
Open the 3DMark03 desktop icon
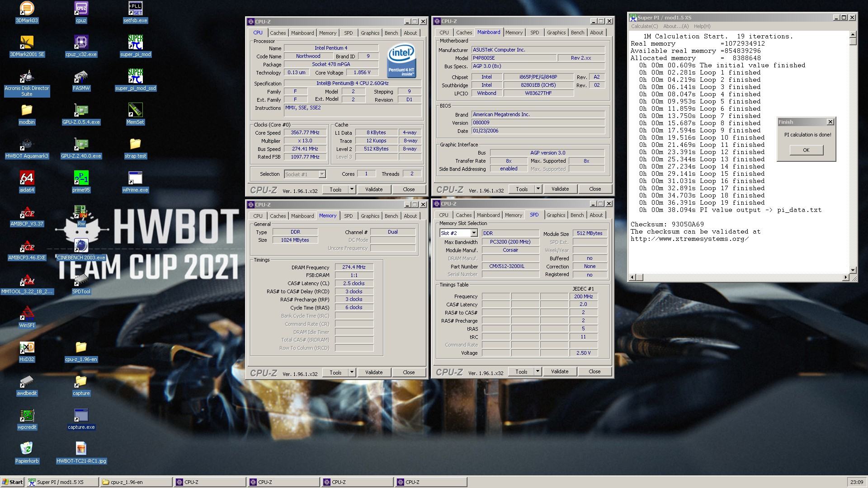(x=27, y=12)
